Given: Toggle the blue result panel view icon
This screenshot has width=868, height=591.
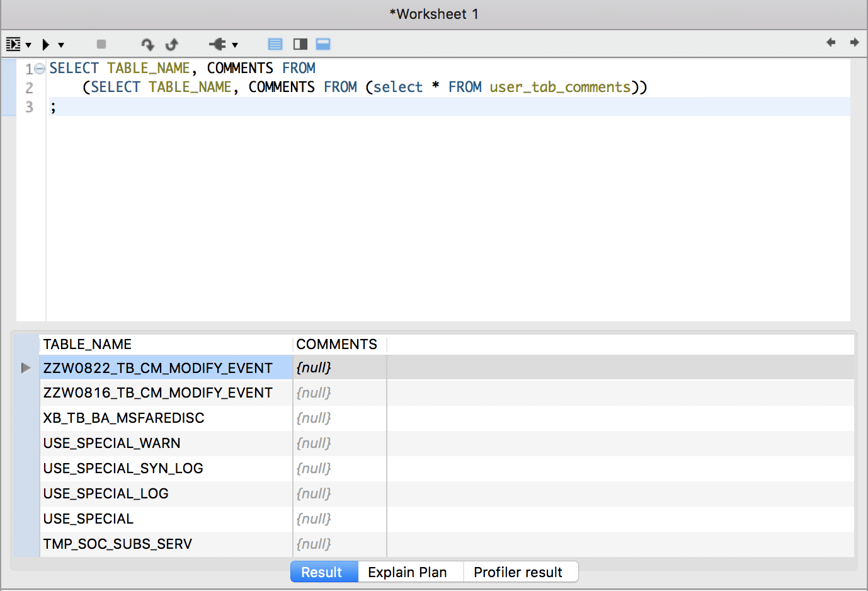Looking at the screenshot, I should (323, 44).
